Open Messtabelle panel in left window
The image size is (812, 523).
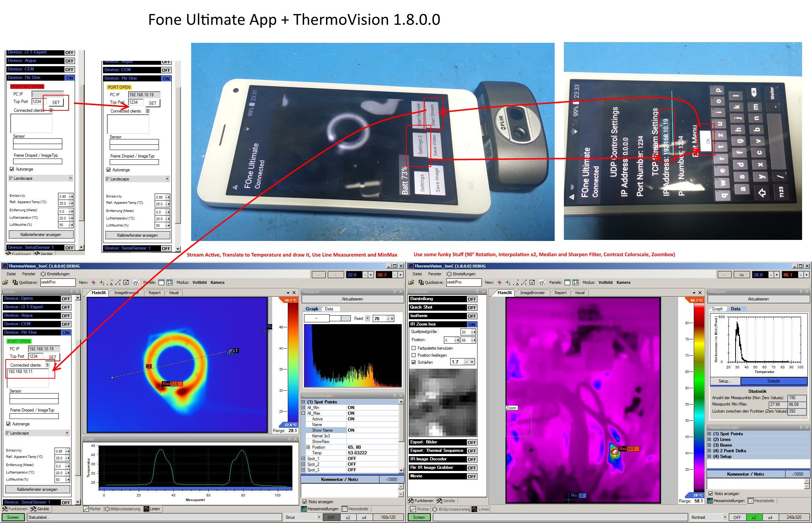(x=355, y=509)
